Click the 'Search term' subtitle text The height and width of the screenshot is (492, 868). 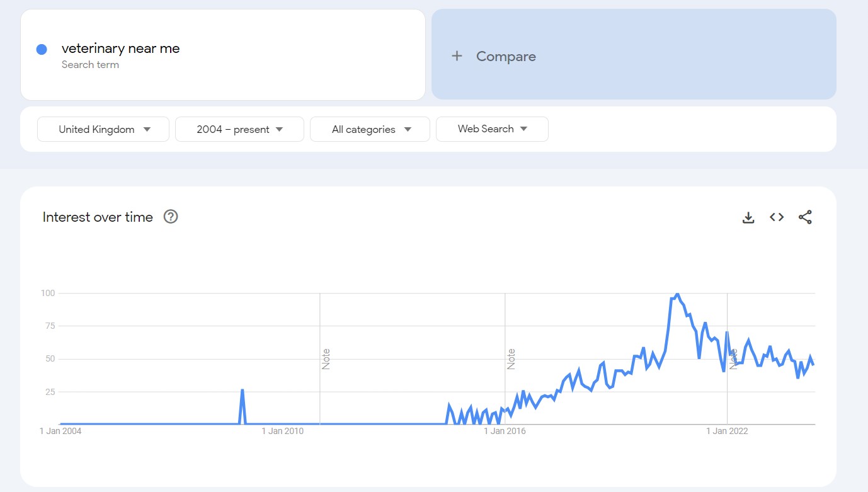90,64
